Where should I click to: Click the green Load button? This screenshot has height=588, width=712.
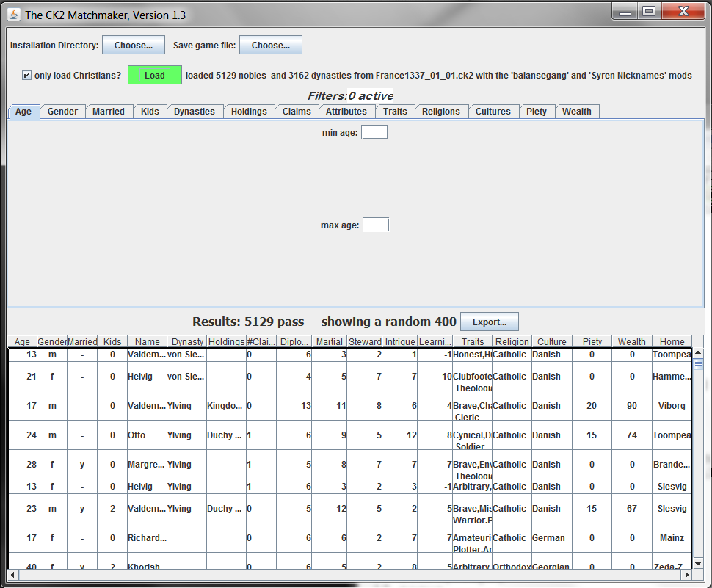154,76
